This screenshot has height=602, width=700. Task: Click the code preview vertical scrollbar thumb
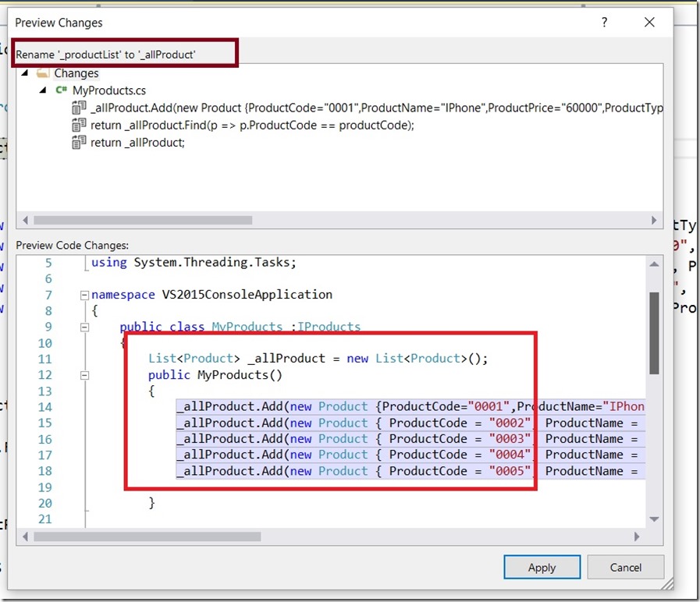(654, 334)
